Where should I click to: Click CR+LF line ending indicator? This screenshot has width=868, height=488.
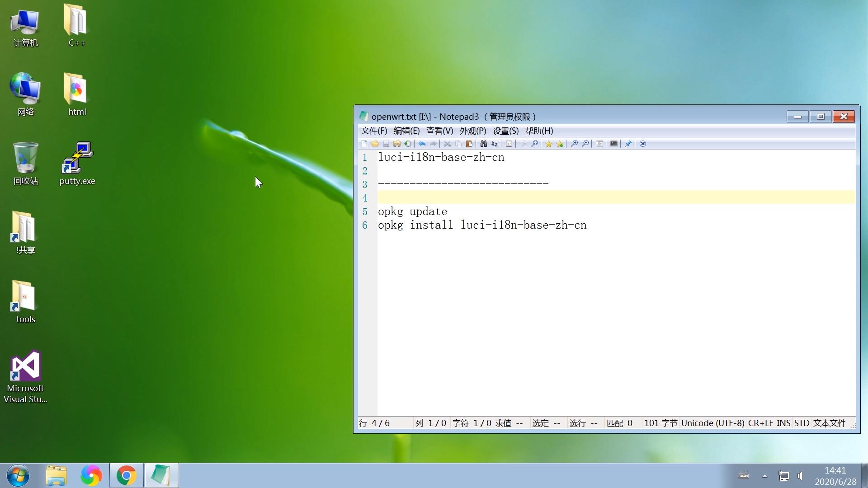click(760, 423)
